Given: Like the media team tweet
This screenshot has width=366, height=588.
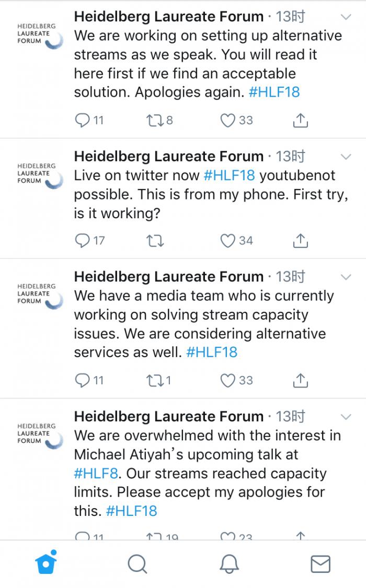Looking at the screenshot, I should [x=227, y=381].
